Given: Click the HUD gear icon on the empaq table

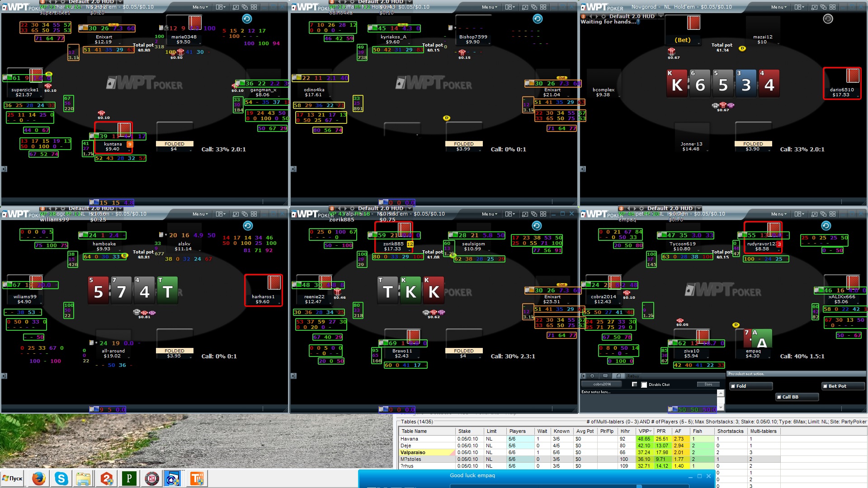Looking at the screenshot, I should (x=641, y=208).
